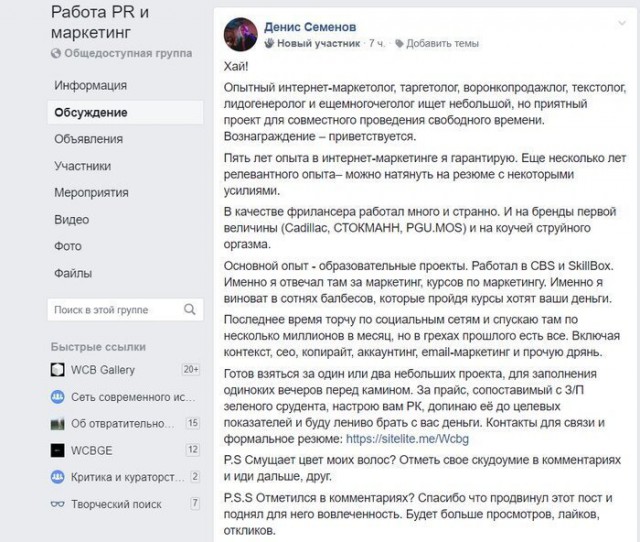The width and height of the screenshot is (640, 542).
Task: Click the waving hand Новый участник badge
Action: click(270, 44)
